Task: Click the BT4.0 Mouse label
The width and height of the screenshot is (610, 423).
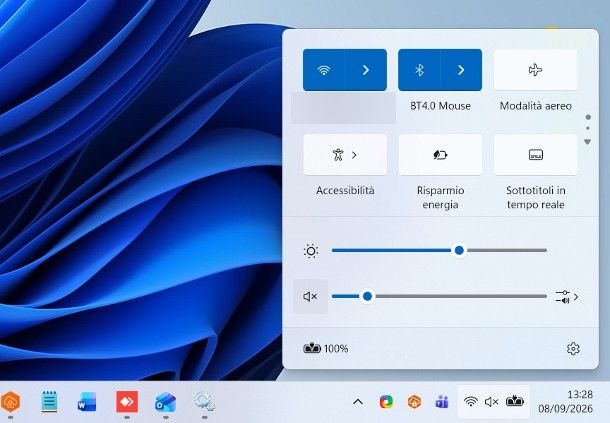Action: click(440, 106)
